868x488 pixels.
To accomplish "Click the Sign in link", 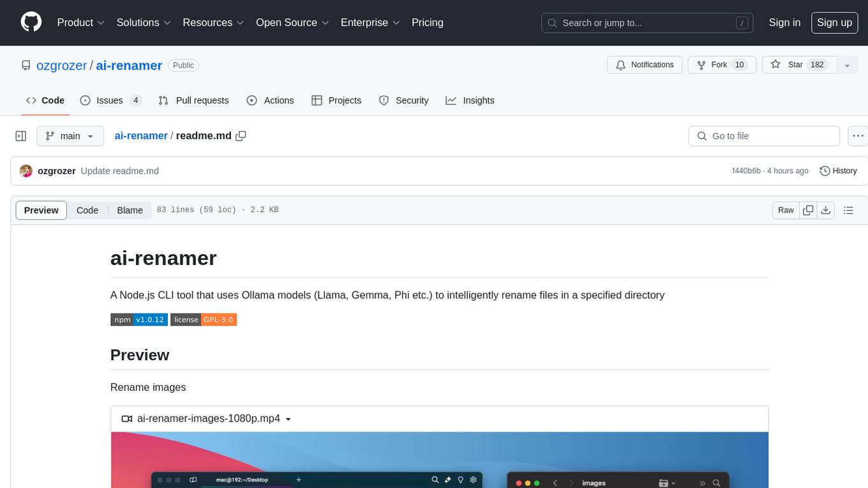I will 784,22.
